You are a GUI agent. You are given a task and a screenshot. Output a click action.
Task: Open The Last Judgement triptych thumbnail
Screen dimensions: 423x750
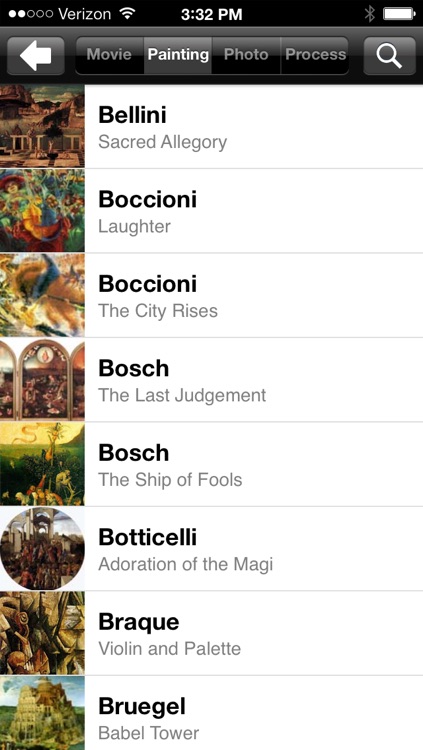pos(42,380)
